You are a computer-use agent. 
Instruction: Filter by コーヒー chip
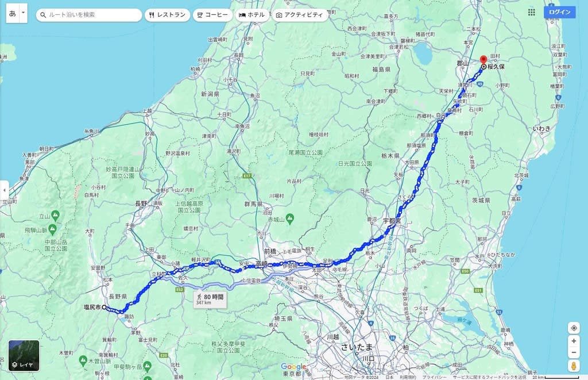(x=212, y=15)
